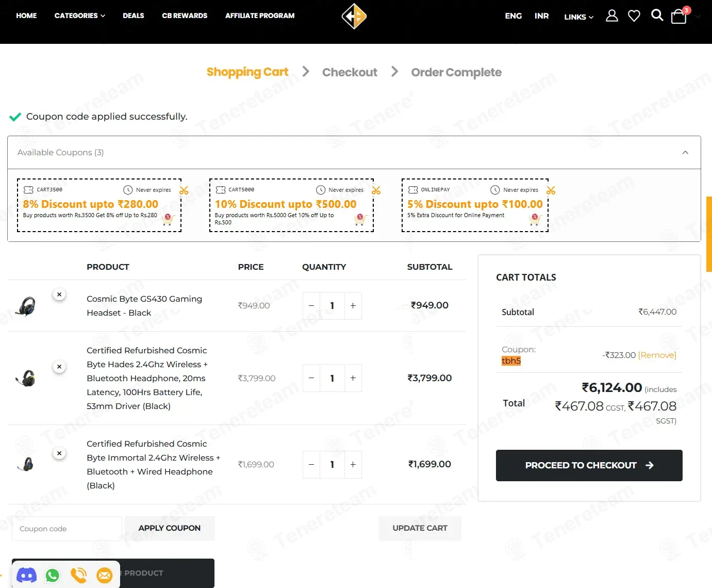The height and width of the screenshot is (588, 712).
Task: Edit quantity field for Hades Wireless headphone
Action: click(x=333, y=378)
